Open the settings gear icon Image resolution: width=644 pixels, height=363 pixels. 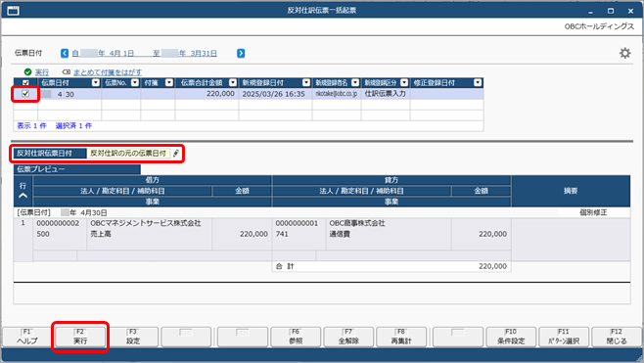click(624, 53)
